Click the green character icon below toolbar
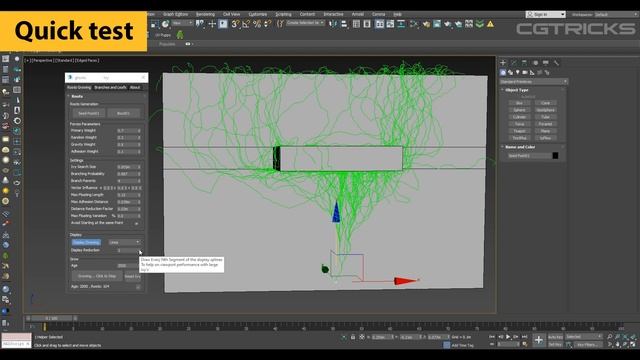 coord(180,35)
